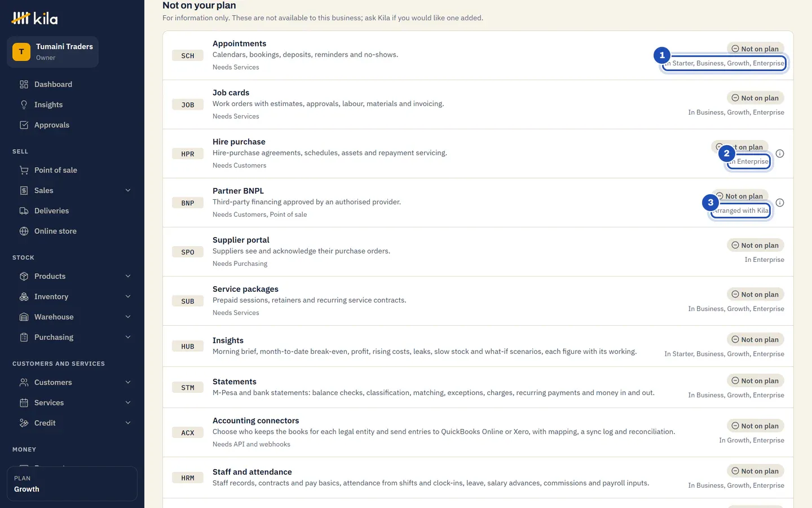Click the Inventory cubes icon
The width and height of the screenshot is (812, 508).
(x=24, y=297)
